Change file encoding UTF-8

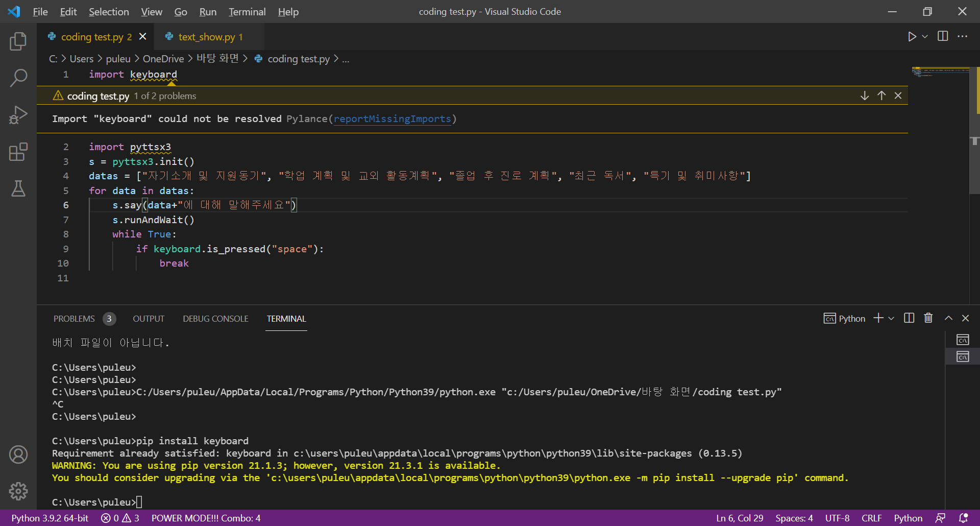tap(837, 518)
